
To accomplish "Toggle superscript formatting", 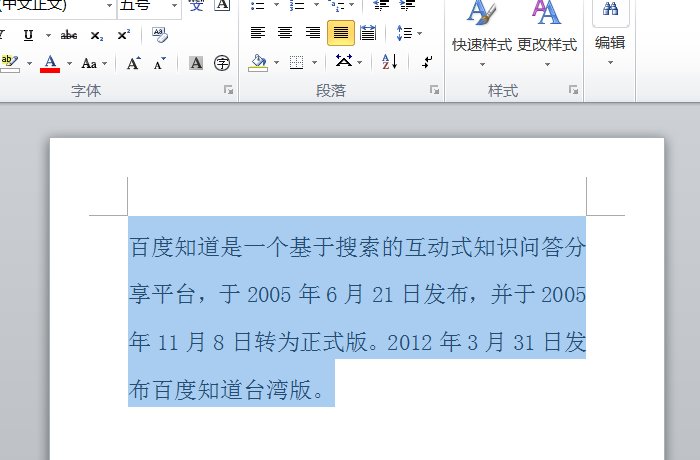I will click(x=124, y=35).
